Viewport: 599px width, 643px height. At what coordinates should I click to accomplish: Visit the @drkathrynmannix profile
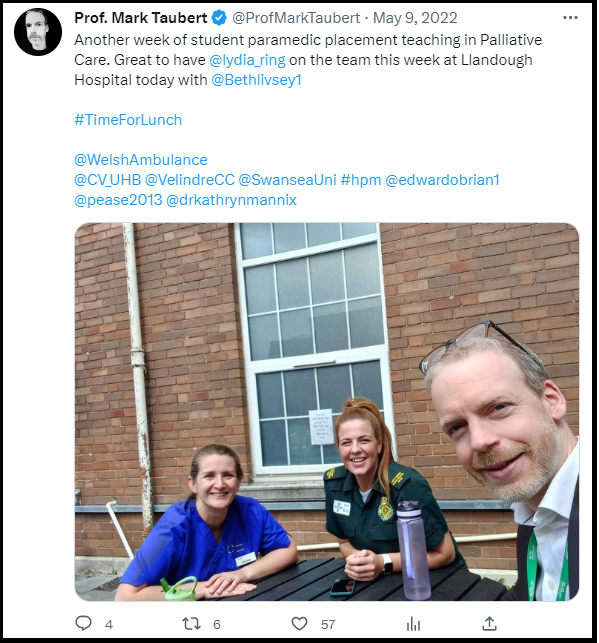point(231,200)
